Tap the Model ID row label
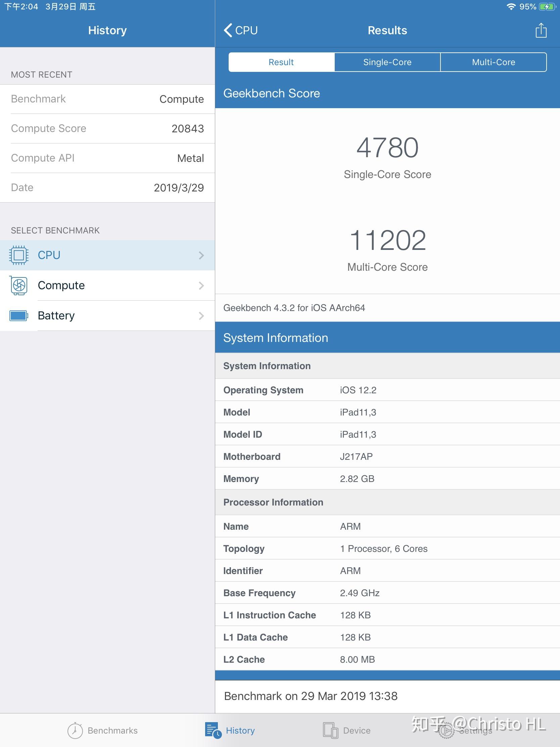 click(x=243, y=434)
